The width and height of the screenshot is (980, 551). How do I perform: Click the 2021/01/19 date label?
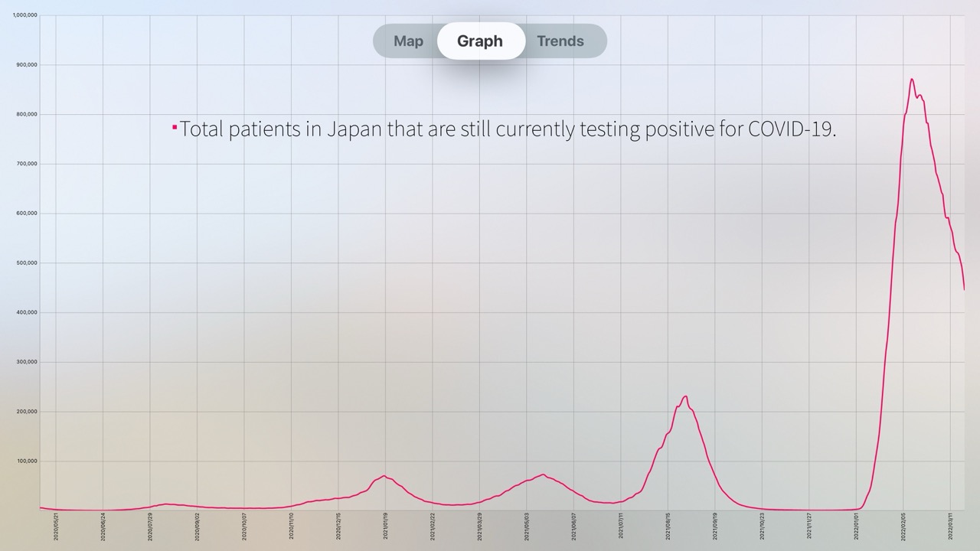coord(385,527)
